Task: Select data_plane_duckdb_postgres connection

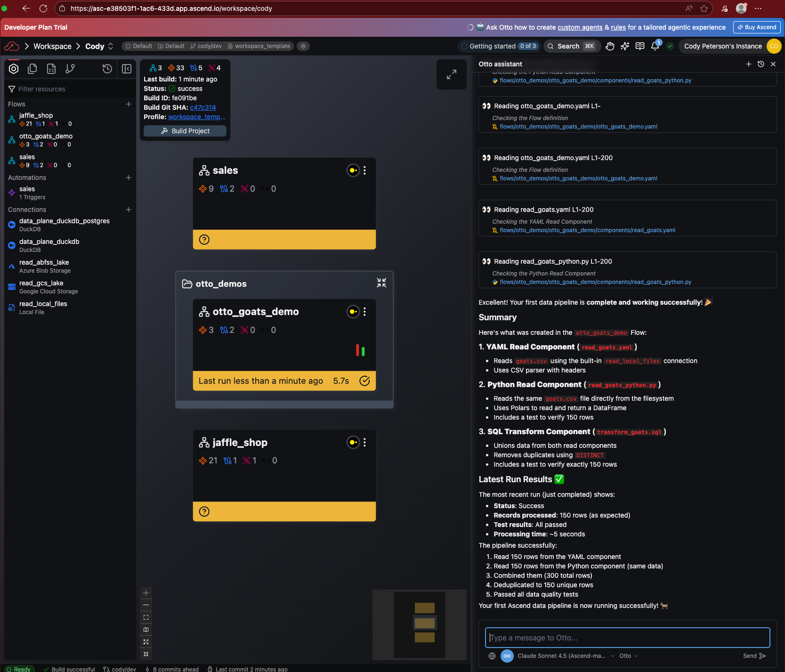Action: tap(70, 225)
